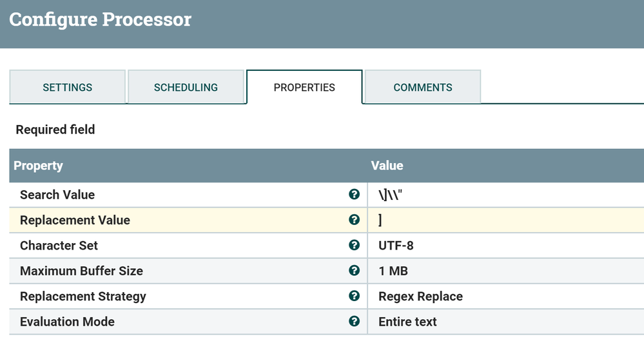Open Character Set help tooltip icon

(354, 245)
